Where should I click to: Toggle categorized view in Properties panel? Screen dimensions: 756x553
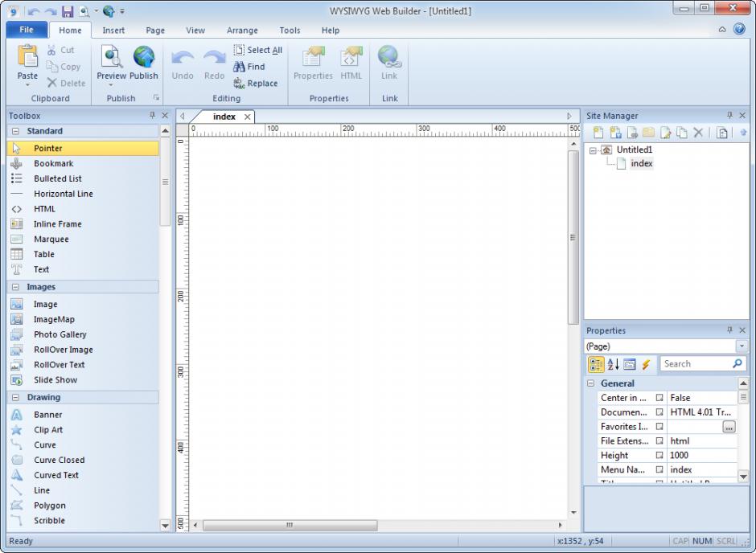pos(596,364)
